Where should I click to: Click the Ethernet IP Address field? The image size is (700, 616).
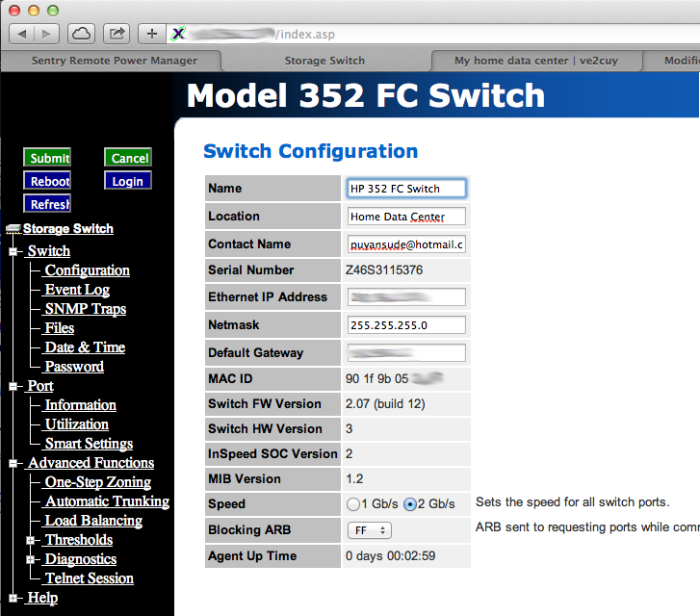pos(406,297)
